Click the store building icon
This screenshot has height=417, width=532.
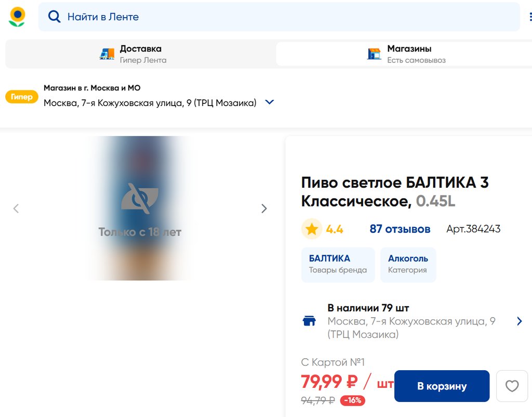point(374,54)
